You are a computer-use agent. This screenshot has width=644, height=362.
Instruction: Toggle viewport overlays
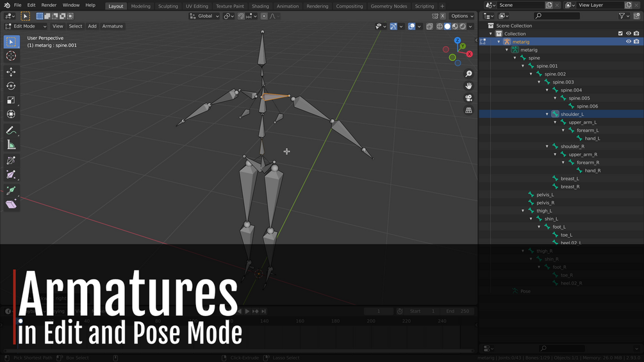(x=411, y=26)
